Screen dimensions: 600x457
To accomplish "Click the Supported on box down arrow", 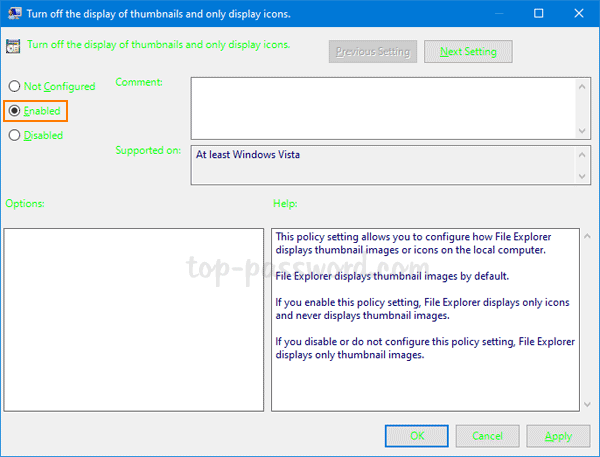I will (582, 176).
